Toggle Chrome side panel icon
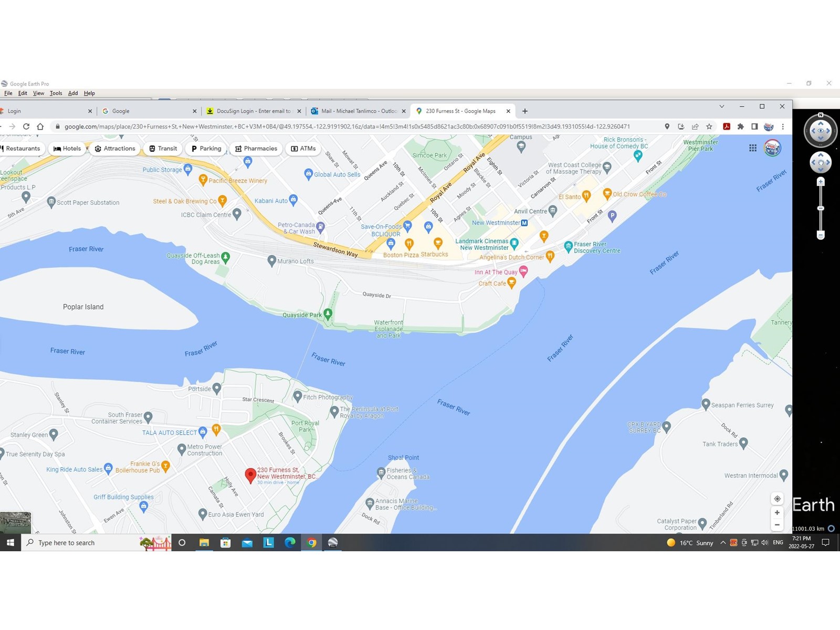 click(754, 127)
